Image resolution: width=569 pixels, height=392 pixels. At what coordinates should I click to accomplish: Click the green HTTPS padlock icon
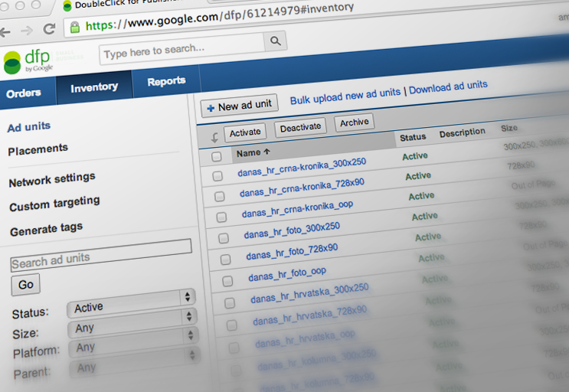[x=74, y=28]
